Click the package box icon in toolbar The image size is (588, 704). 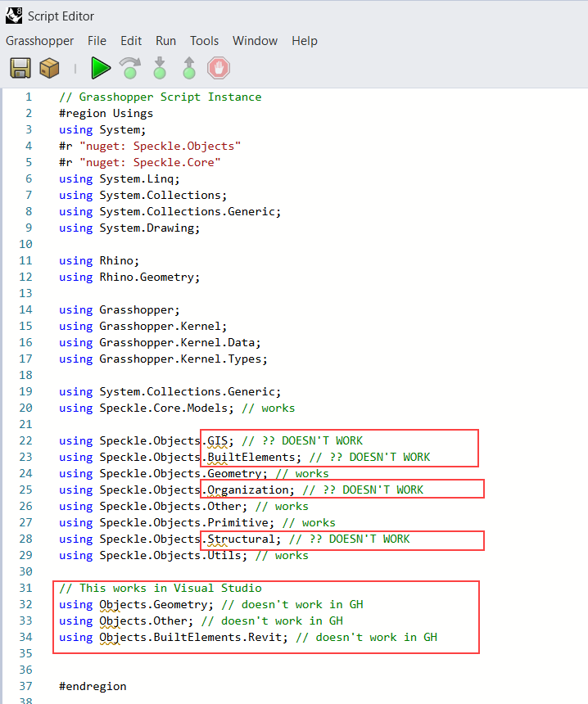[49, 68]
